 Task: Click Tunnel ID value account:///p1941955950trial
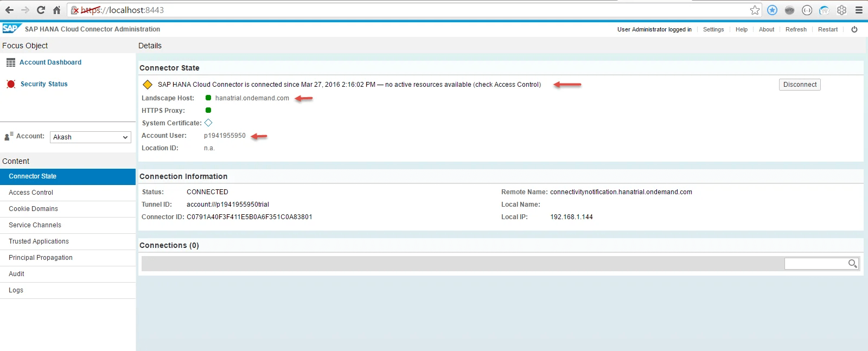click(x=228, y=205)
